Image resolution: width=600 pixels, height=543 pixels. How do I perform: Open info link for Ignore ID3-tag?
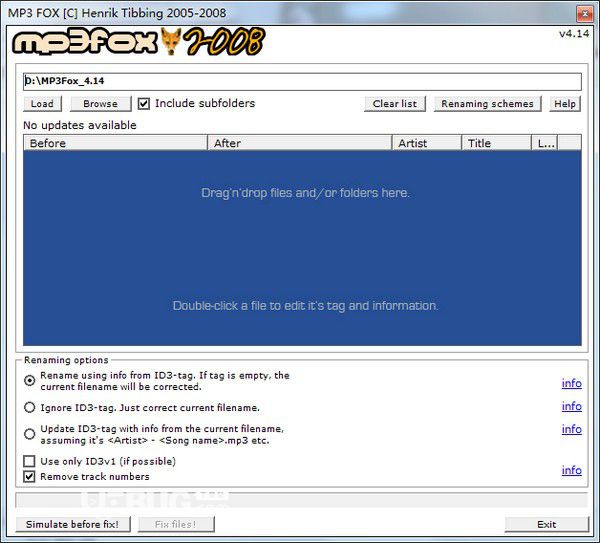[572, 406]
